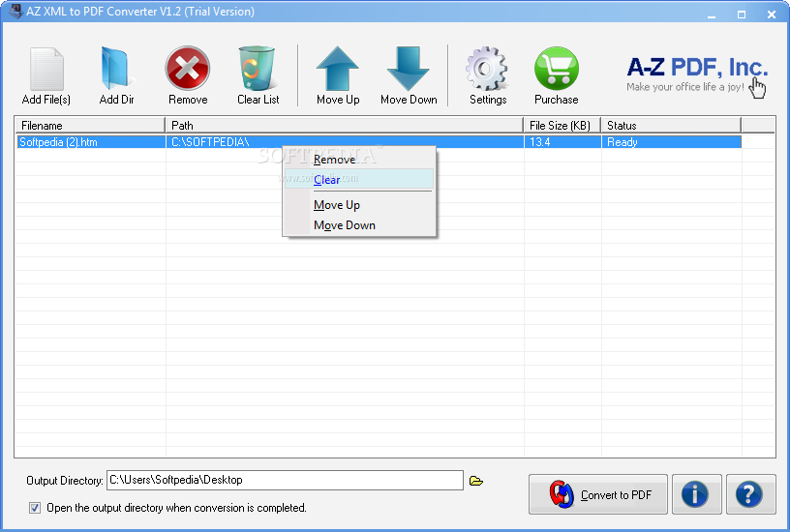Open the A-Z PDF, Inc. logo link

[x=696, y=74]
